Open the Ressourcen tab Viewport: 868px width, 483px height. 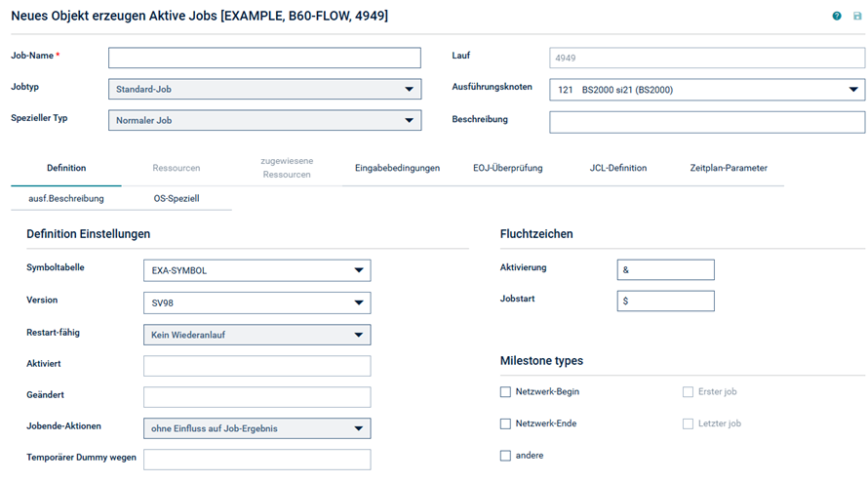coord(177,168)
